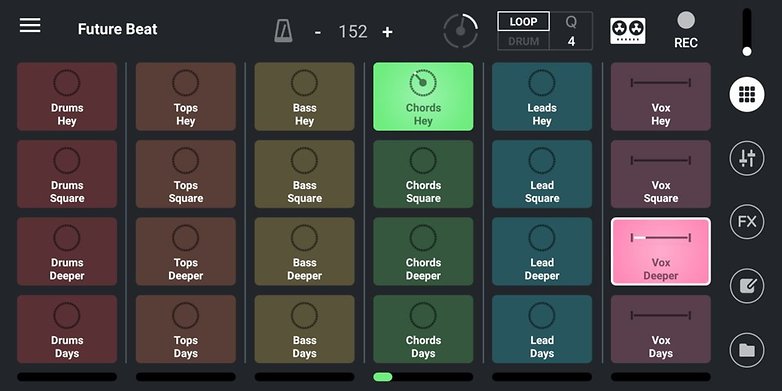Trigger the Drums Square pad
Screen dimensions: 782x391
point(67,174)
